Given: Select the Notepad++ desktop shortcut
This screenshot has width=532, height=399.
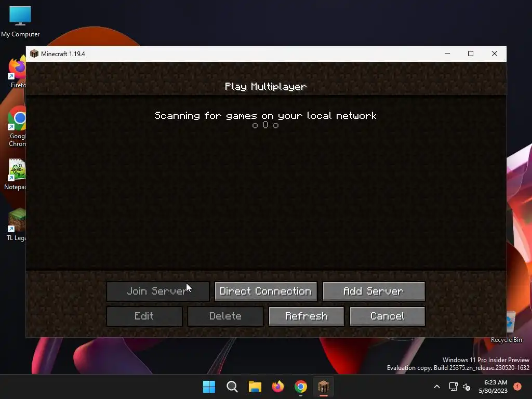Looking at the screenshot, I should (x=16, y=174).
